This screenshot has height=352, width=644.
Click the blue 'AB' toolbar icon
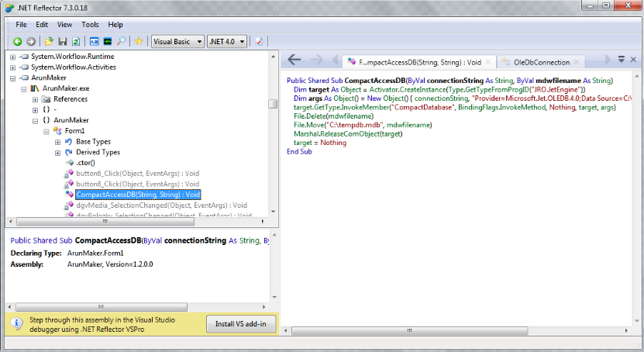[94, 42]
